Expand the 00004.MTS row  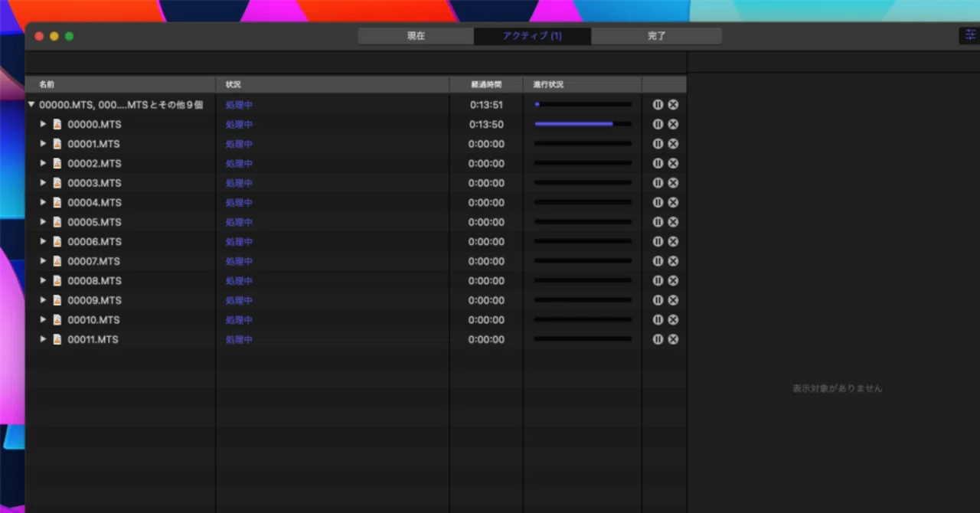[44, 202]
